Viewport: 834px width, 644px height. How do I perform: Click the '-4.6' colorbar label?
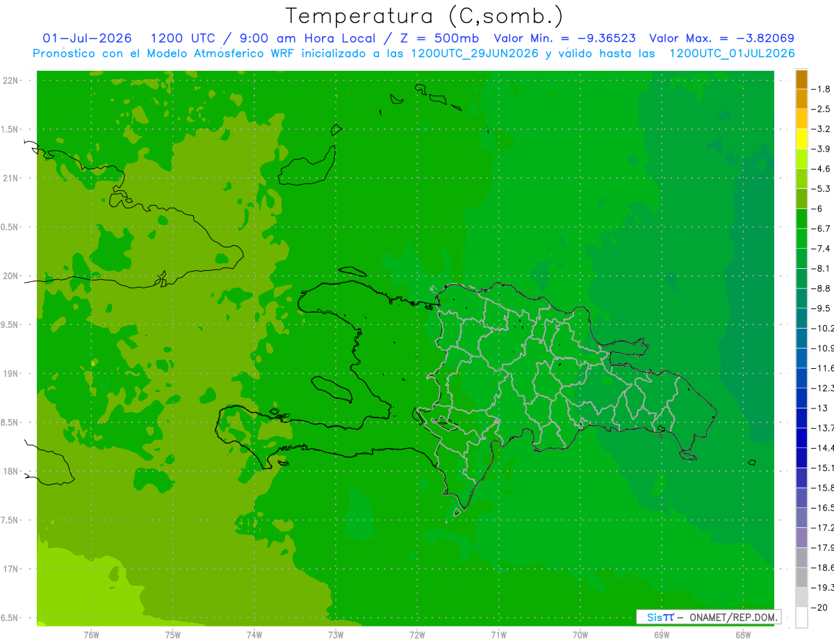click(x=821, y=169)
